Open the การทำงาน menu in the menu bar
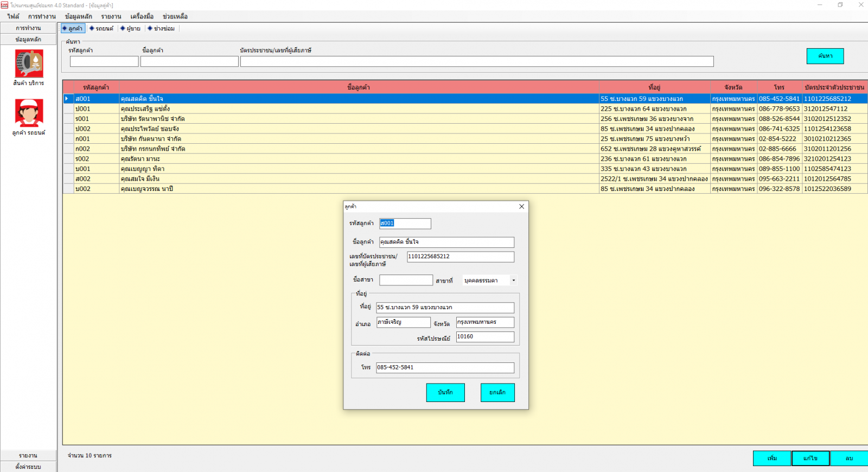This screenshot has height=472, width=868. (x=42, y=16)
